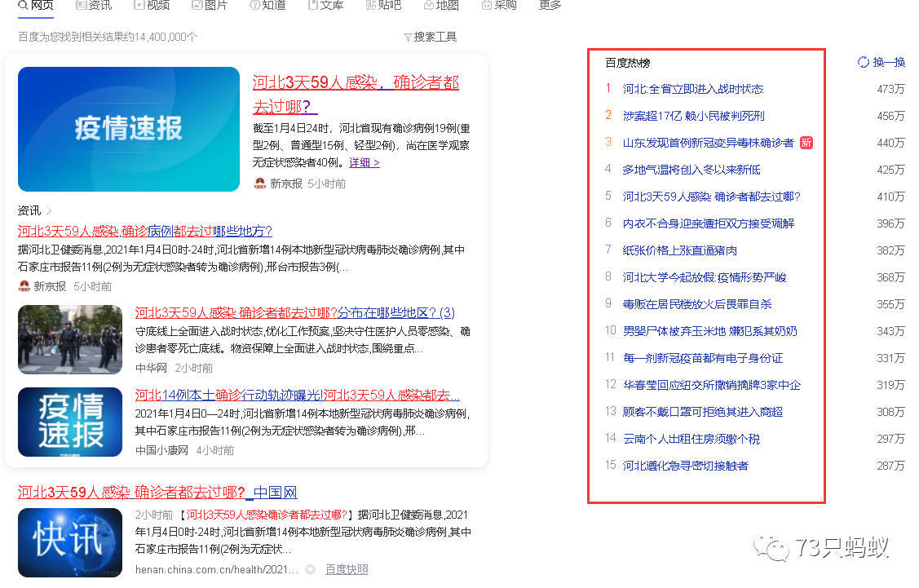
Task: Open the 文库 tab
Action: (x=326, y=5)
